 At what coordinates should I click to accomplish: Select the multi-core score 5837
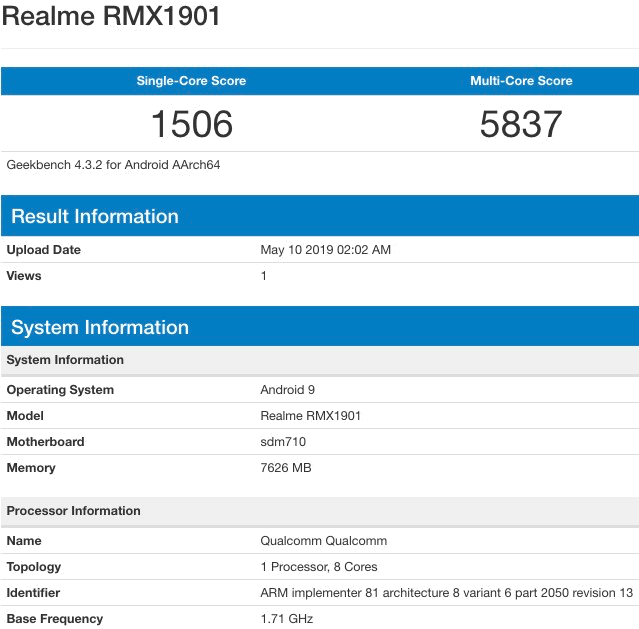pos(521,124)
